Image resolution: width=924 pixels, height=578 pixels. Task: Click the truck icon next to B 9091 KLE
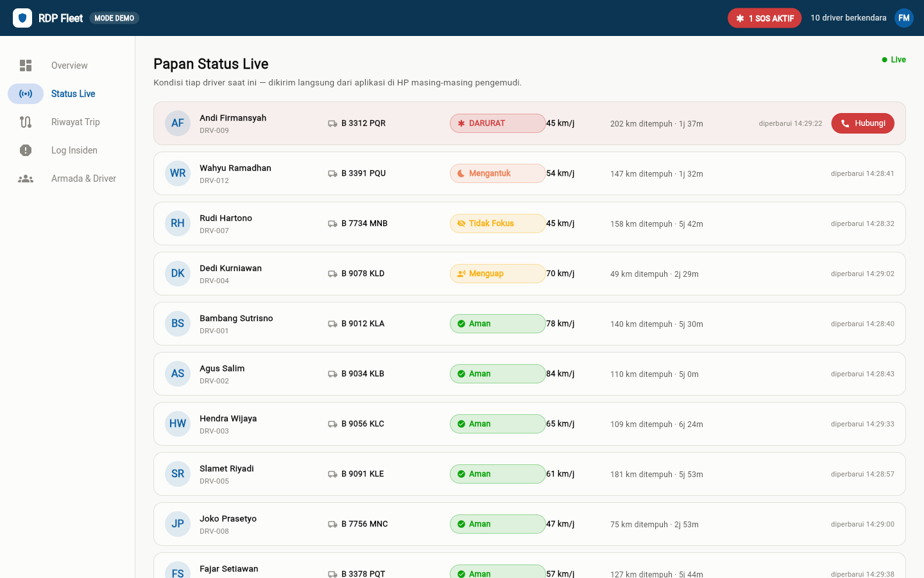pos(332,474)
